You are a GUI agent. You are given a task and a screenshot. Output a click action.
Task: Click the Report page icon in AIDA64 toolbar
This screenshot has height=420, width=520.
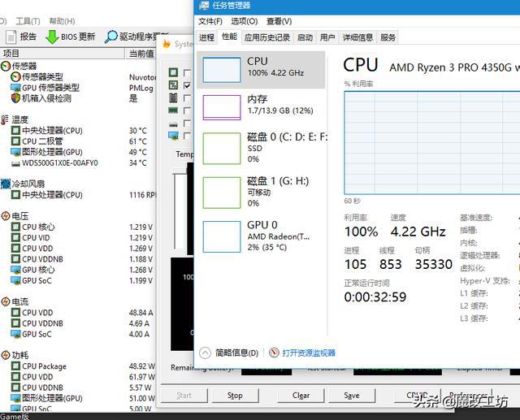point(11,37)
